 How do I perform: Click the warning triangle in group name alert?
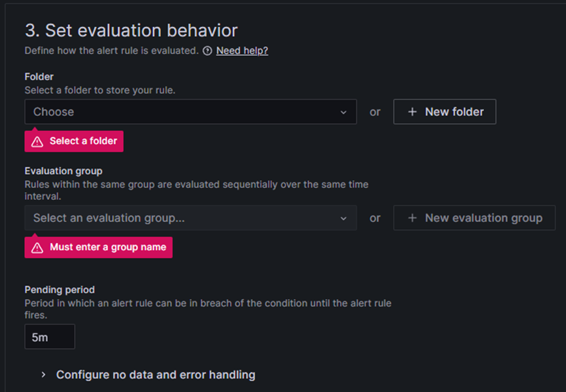pos(37,248)
